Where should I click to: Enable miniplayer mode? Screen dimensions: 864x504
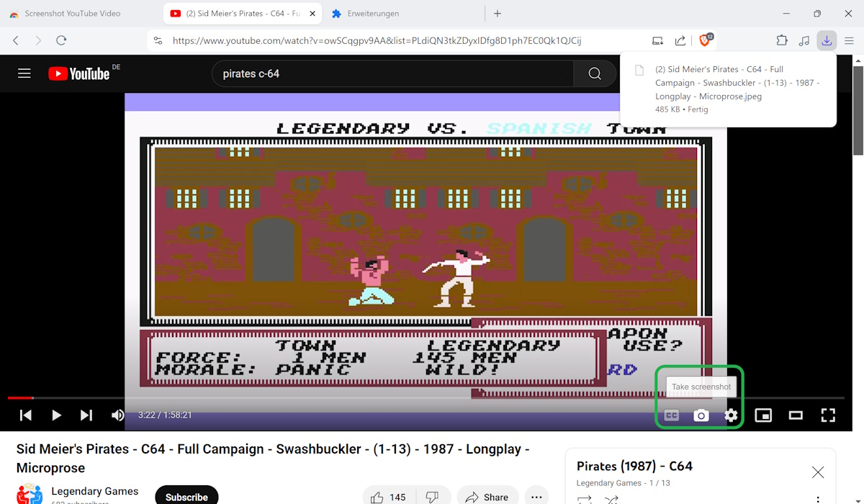tap(763, 415)
